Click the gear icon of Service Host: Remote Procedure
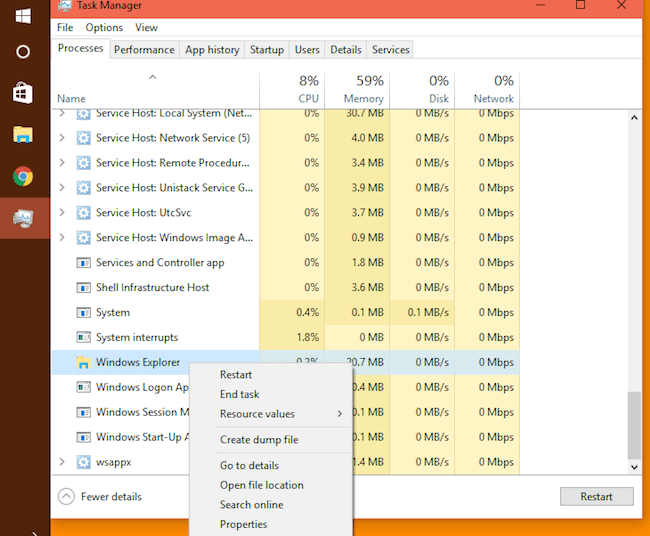The width and height of the screenshot is (650, 536). pos(84,163)
